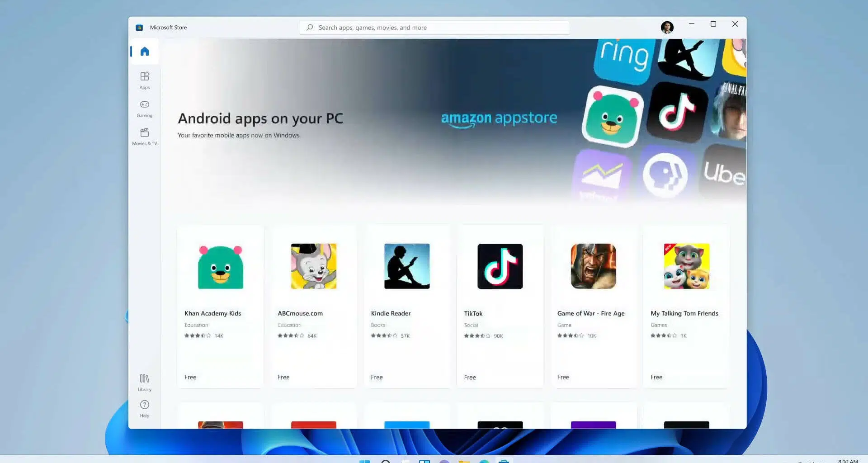Click the amazon appstore logo
Viewport: 868px width, 463px height.
pyautogui.click(x=499, y=119)
